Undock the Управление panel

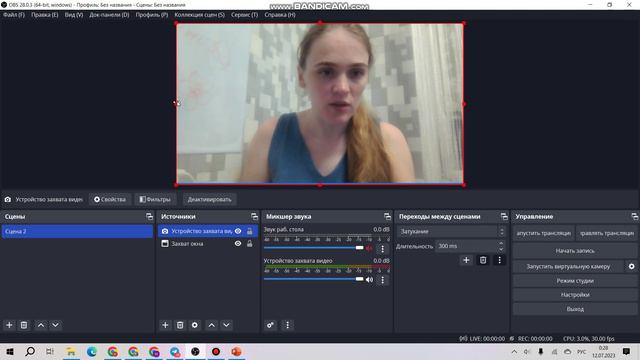coord(635,216)
